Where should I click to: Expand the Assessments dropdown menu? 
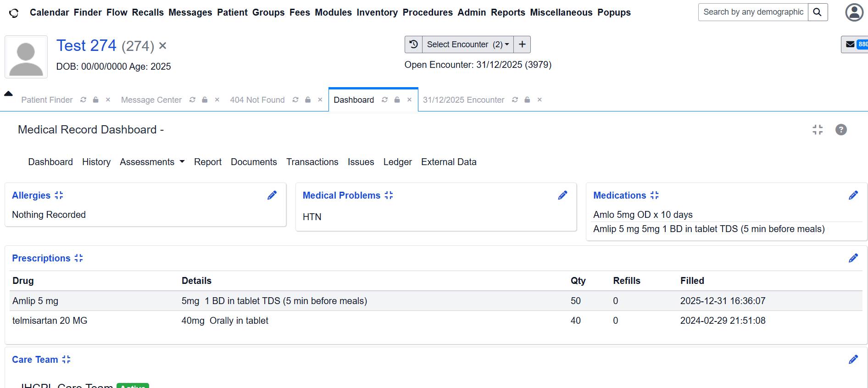click(x=152, y=162)
